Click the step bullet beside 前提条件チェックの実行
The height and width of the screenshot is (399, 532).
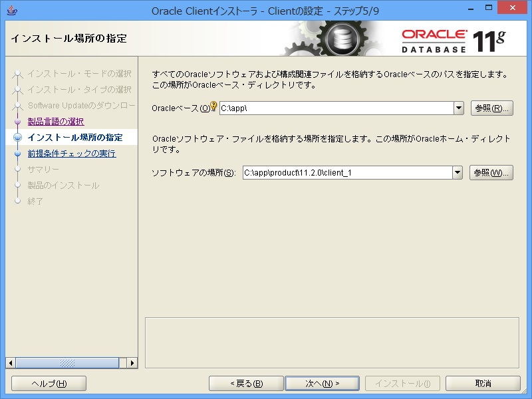coord(19,154)
